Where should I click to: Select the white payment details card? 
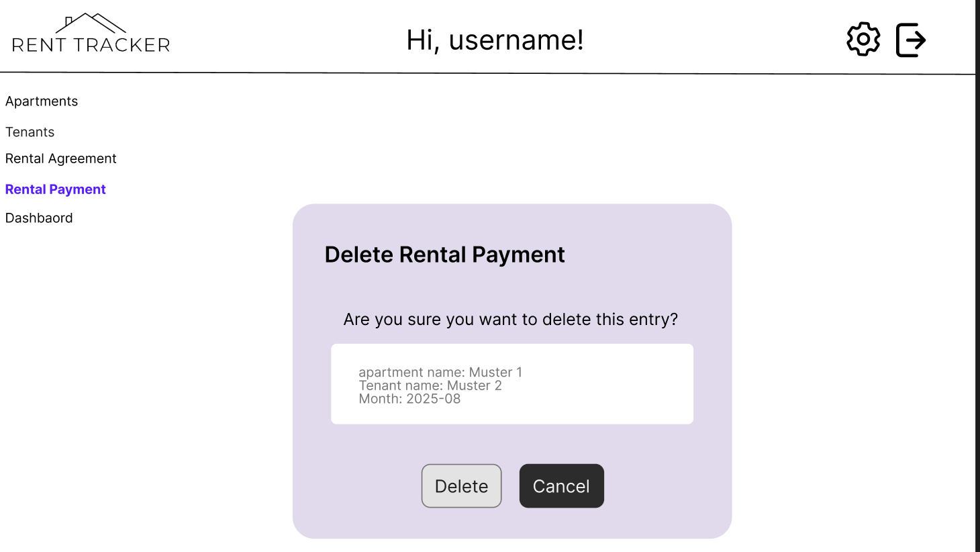click(511, 384)
